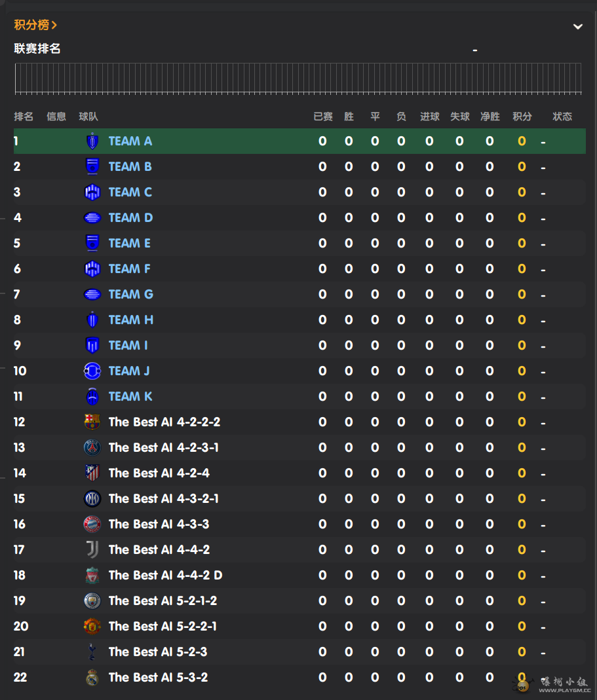Click the Manchester City crest beside 5-2-1-2
The image size is (597, 700).
[x=92, y=600]
